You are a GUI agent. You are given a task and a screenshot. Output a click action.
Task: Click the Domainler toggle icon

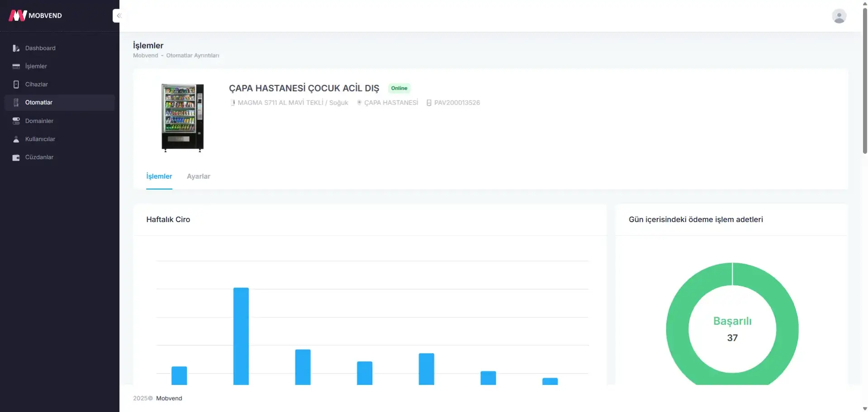[x=16, y=121]
